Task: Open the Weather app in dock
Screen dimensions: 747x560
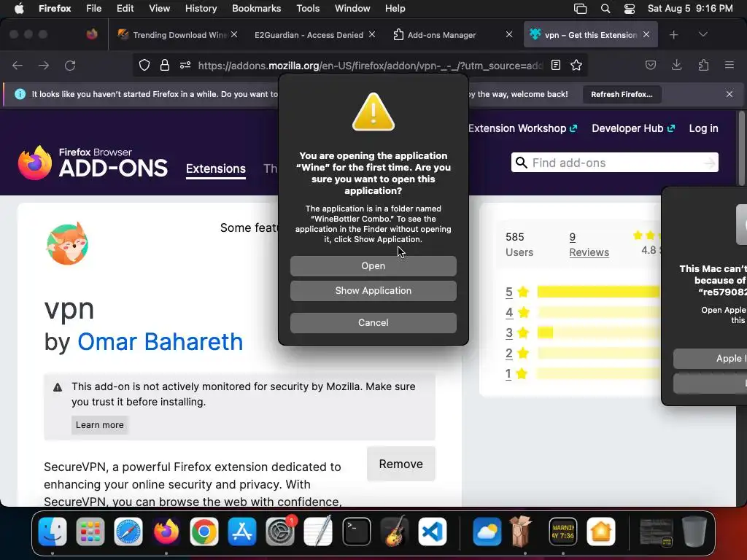Action: [487, 532]
